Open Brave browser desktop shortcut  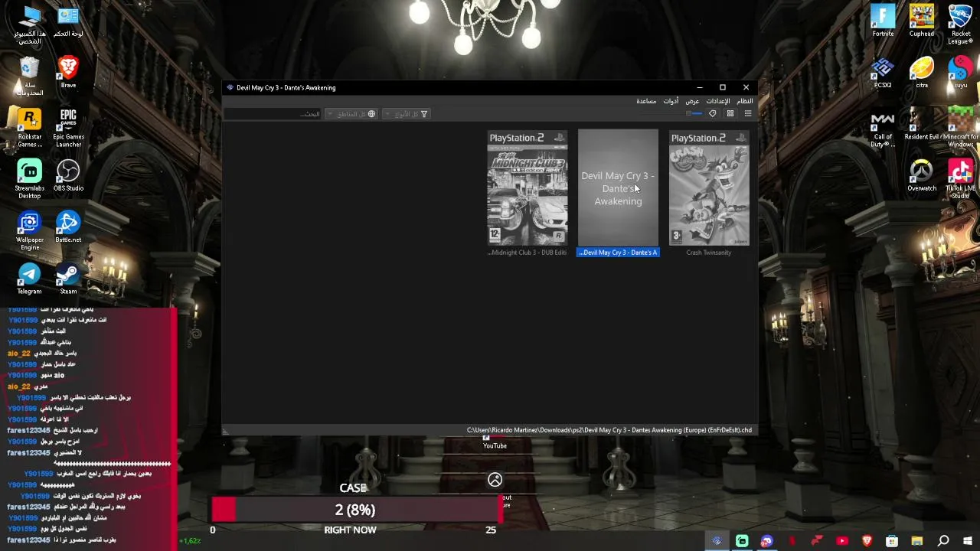[x=68, y=72]
